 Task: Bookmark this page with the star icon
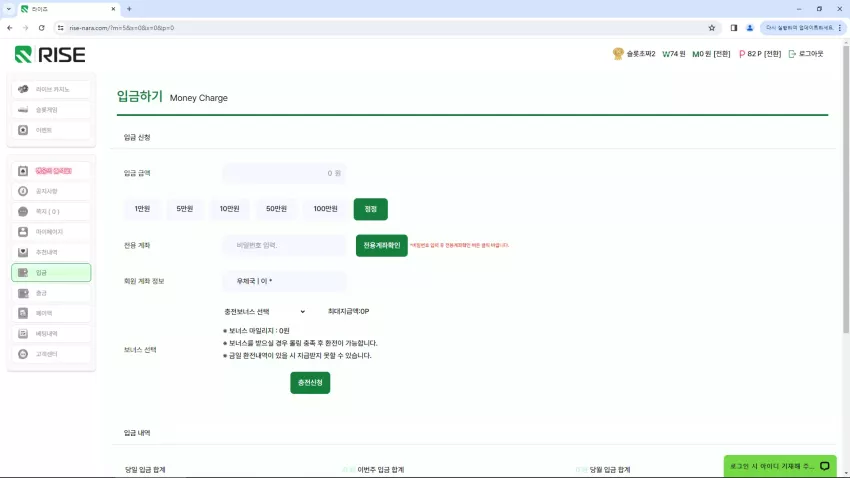coord(712,28)
